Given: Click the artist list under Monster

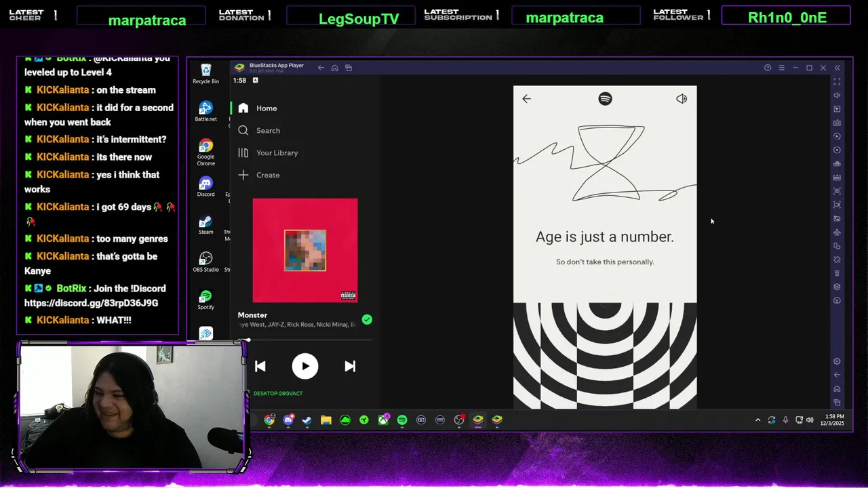Looking at the screenshot, I should click(x=298, y=325).
